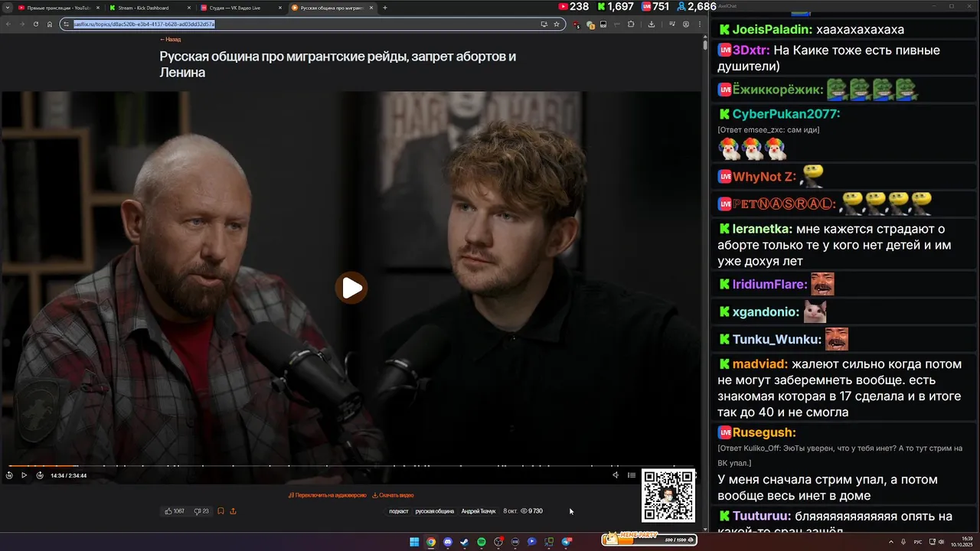Click the Meme Party donation goal widget
Screen dimensions: 980x551
(649, 540)
